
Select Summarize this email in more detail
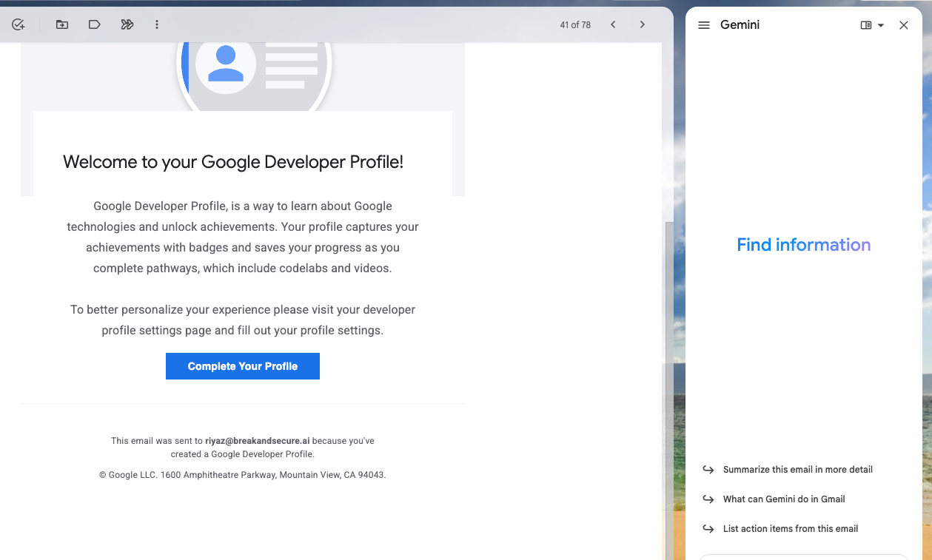point(798,469)
